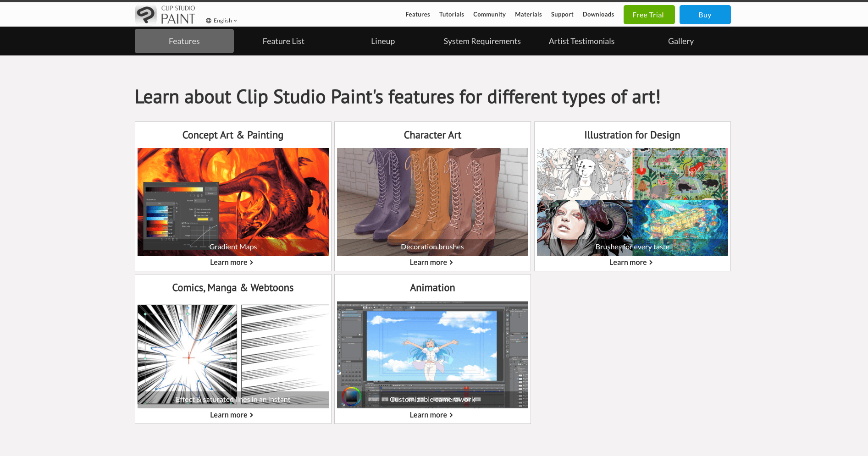Open the System Requirements tab
Screen dimensions: 868x456
tap(482, 41)
